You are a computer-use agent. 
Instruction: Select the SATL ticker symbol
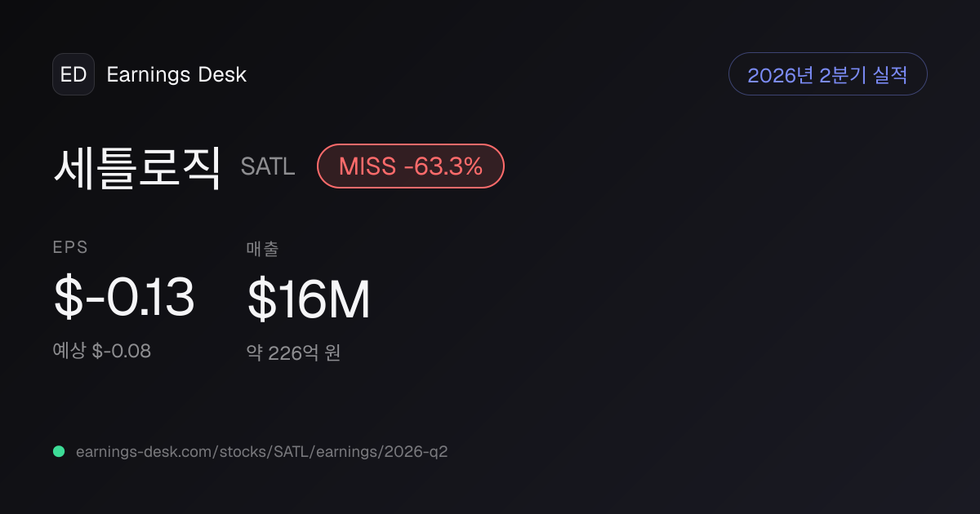(x=268, y=166)
